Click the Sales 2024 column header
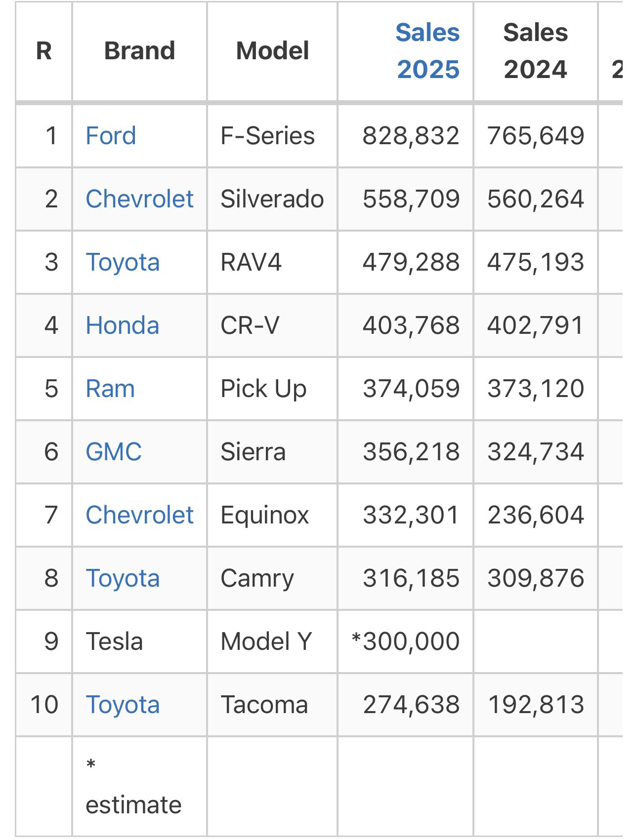 (x=535, y=51)
